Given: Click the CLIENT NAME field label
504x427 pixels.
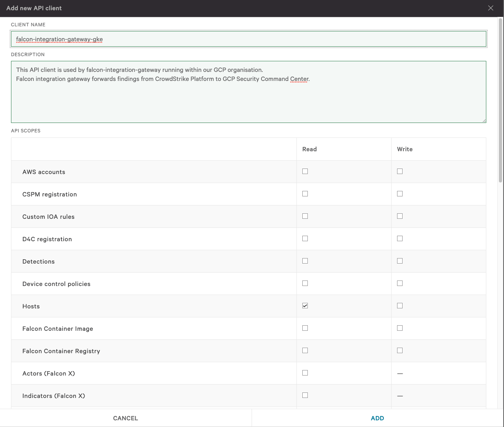Looking at the screenshot, I should click(28, 25).
